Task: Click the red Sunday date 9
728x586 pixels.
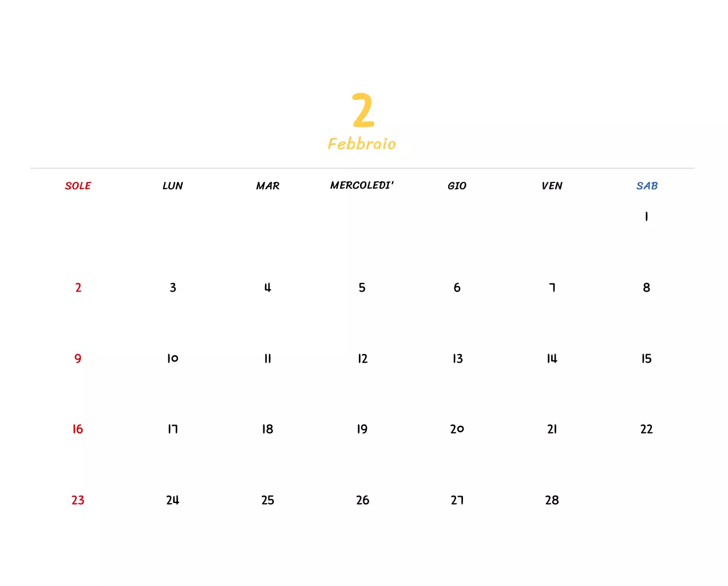Action: point(77,359)
